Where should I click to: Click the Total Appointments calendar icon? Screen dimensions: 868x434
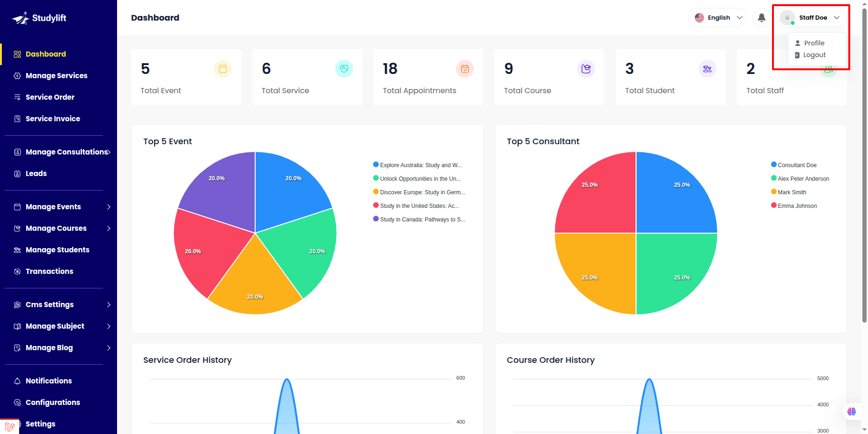tap(465, 69)
